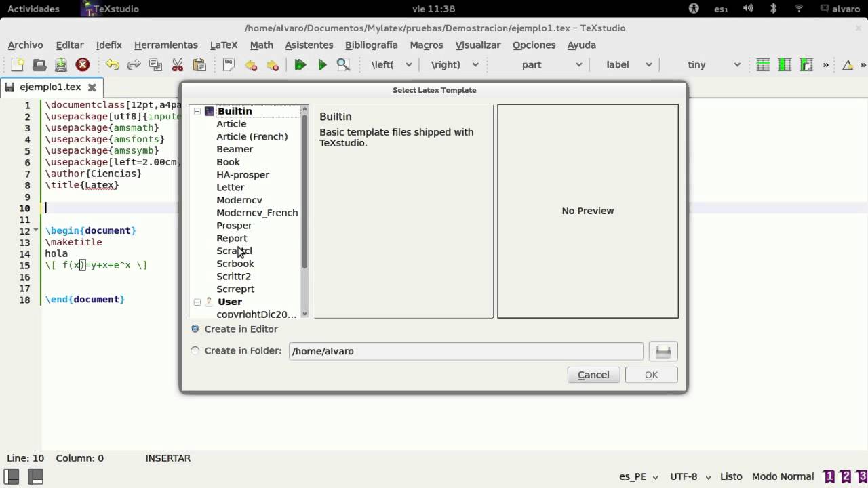Click the Open file icon in toolbar
Image resolution: width=868 pixels, height=488 pixels.
pos(39,65)
